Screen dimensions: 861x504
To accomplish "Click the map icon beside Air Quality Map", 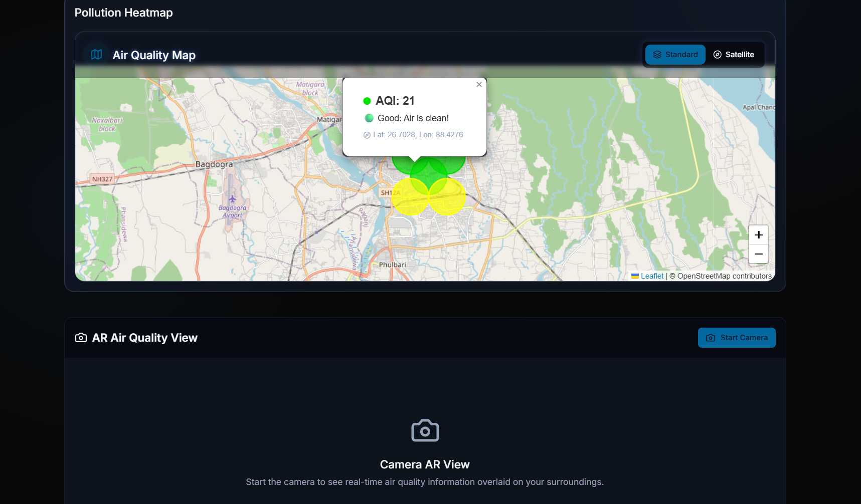I will pos(97,55).
